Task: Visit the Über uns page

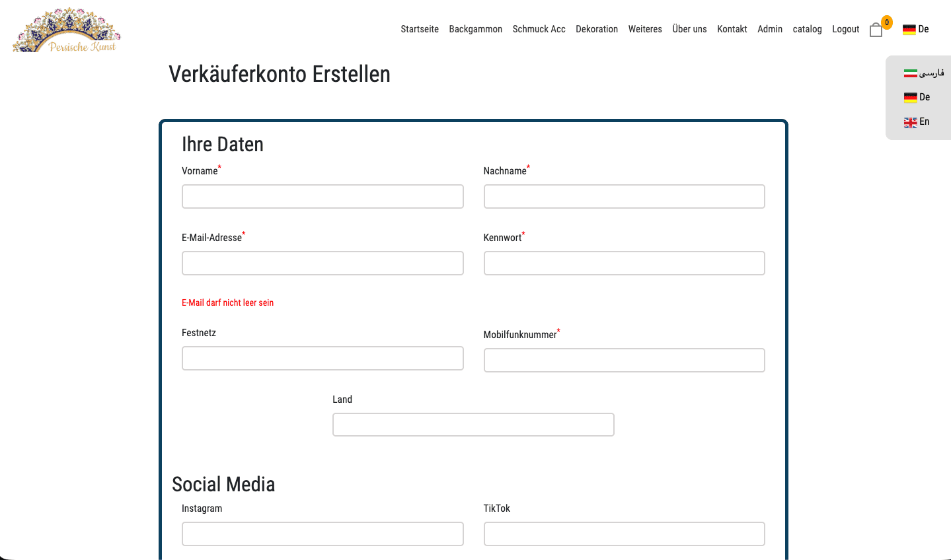Action: tap(689, 29)
